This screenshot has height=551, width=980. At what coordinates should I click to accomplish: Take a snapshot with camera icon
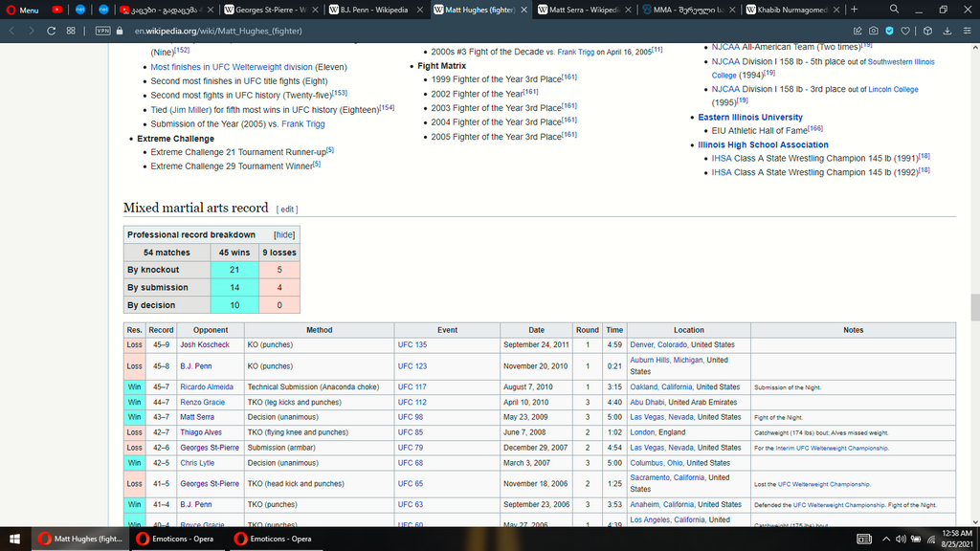click(873, 31)
